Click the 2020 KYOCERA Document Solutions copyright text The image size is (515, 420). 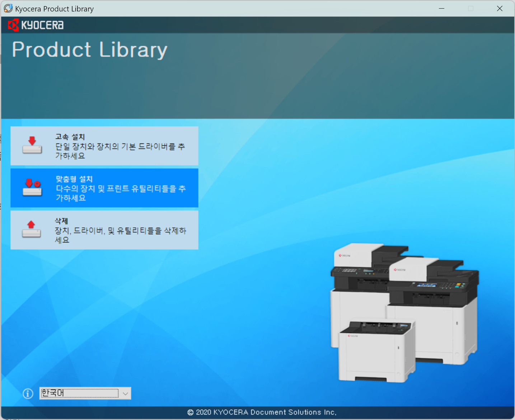tap(262, 412)
